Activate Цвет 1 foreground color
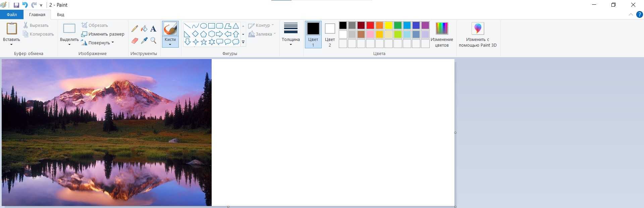The image size is (644, 208). click(x=313, y=34)
